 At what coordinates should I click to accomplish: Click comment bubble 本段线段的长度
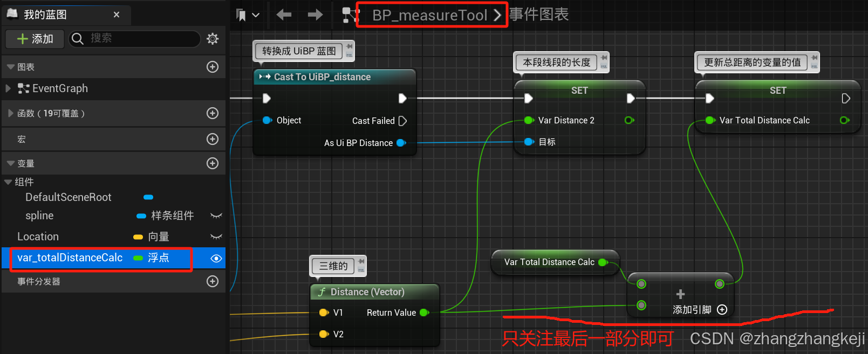tap(556, 63)
